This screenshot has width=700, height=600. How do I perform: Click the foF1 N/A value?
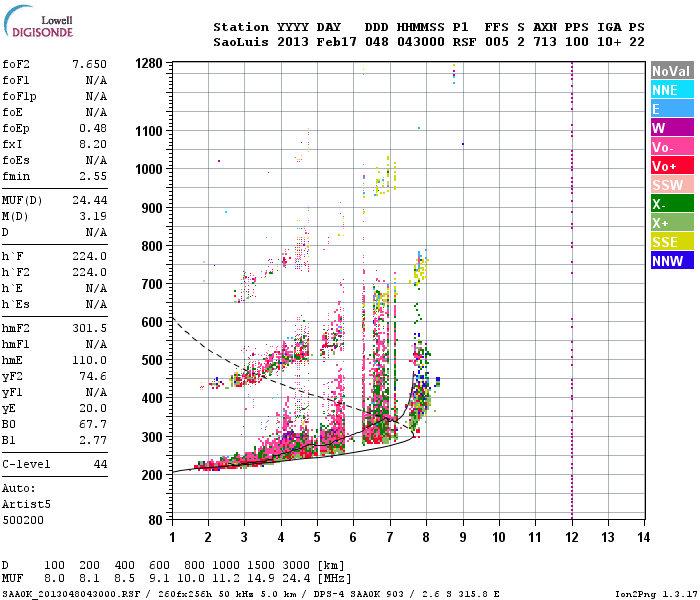pos(96,80)
